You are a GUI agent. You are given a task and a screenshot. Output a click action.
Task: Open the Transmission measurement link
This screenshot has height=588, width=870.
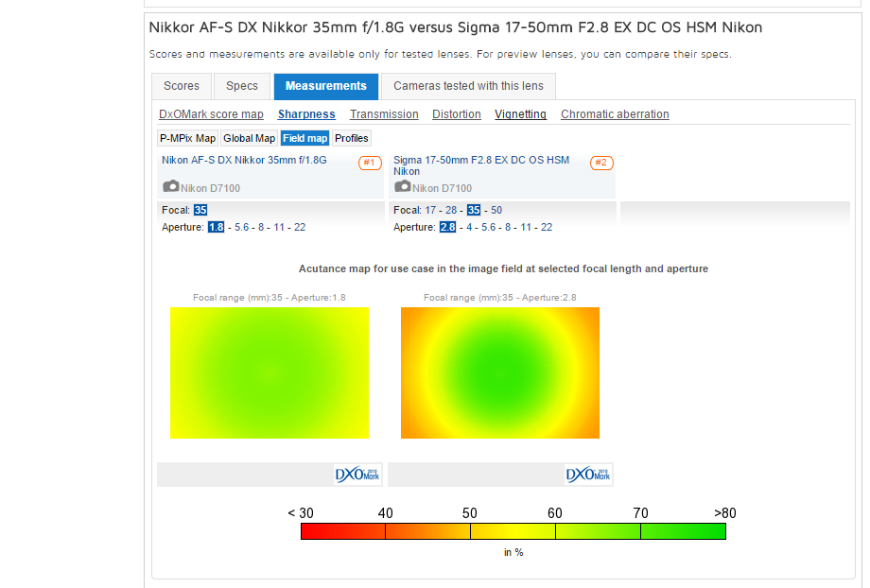point(384,114)
